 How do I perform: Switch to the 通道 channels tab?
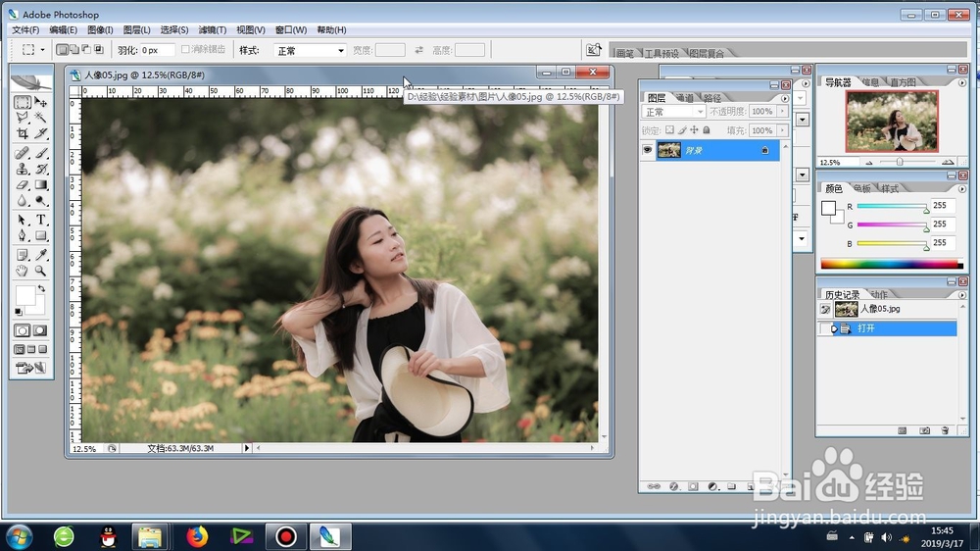[685, 98]
